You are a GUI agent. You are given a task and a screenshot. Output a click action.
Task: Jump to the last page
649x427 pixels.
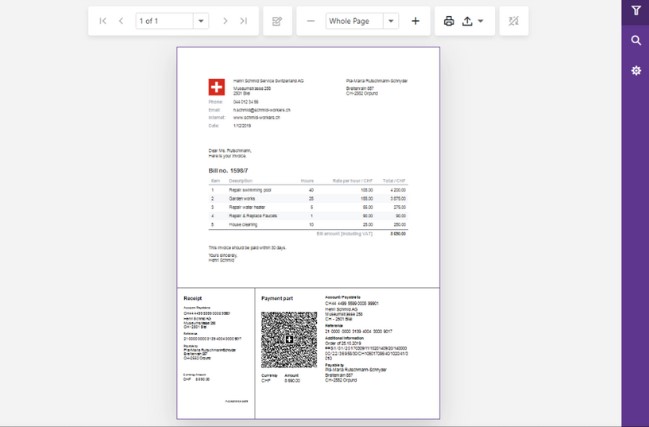point(243,21)
